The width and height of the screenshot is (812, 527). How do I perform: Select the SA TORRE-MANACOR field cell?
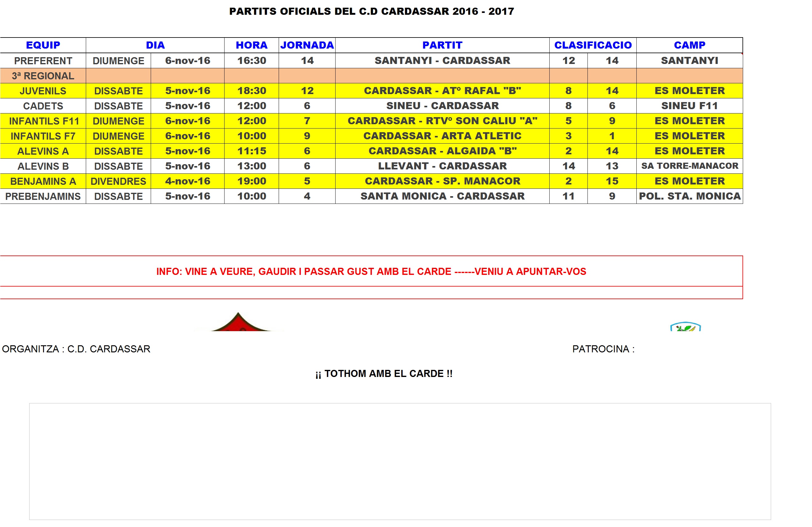(x=689, y=166)
